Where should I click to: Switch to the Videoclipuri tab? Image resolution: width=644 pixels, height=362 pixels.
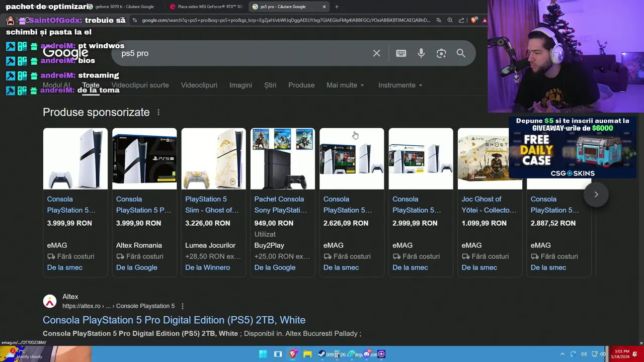[x=199, y=85]
